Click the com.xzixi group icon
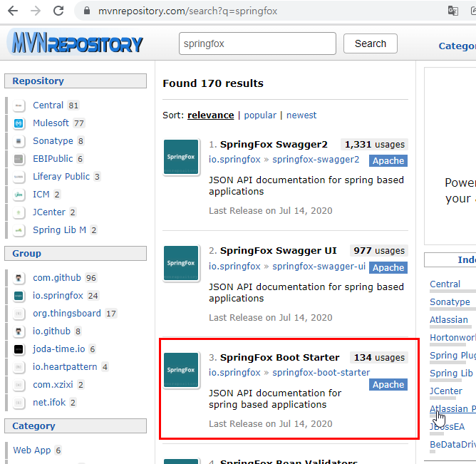The width and height of the screenshot is (476, 464). 19,385
